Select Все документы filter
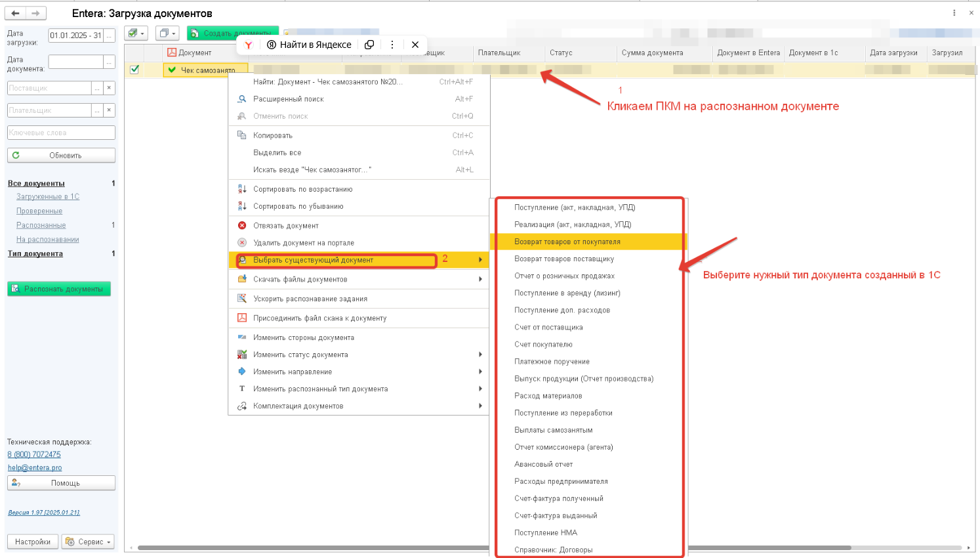Image resolution: width=980 pixels, height=558 pixels. tap(36, 183)
